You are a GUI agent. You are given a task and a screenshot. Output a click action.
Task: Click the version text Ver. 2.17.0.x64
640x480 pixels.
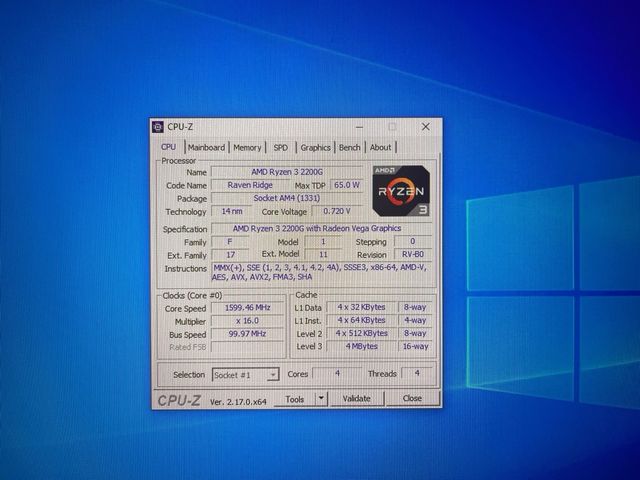(x=238, y=402)
